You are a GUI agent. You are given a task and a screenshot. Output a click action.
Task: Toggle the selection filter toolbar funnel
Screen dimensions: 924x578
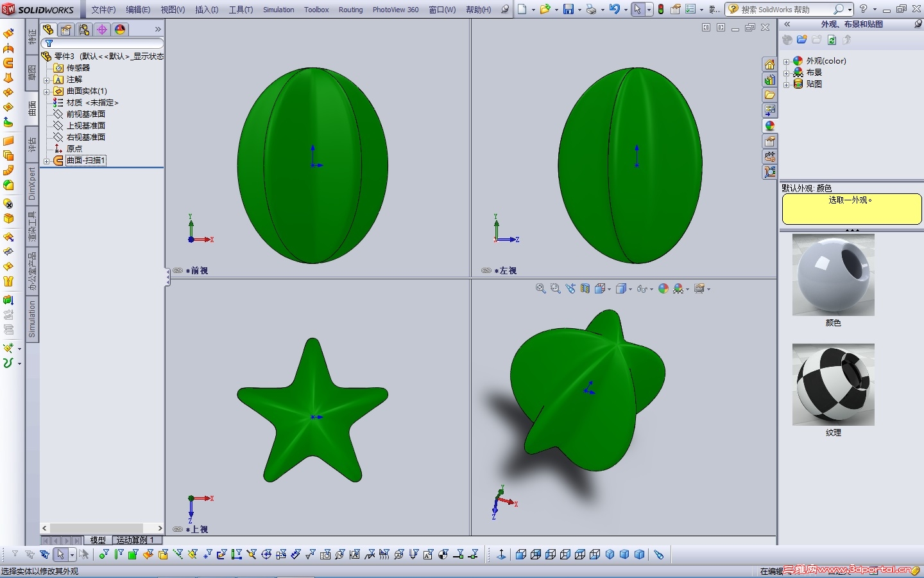coord(15,554)
